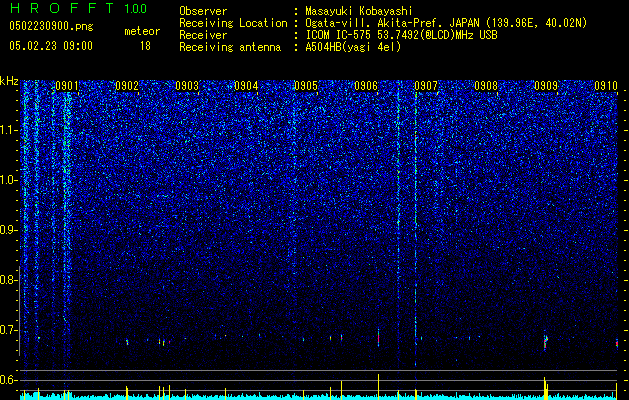The height and width of the screenshot is (400, 629).
Task: Click the meteor count value 18
Action: 145,46
